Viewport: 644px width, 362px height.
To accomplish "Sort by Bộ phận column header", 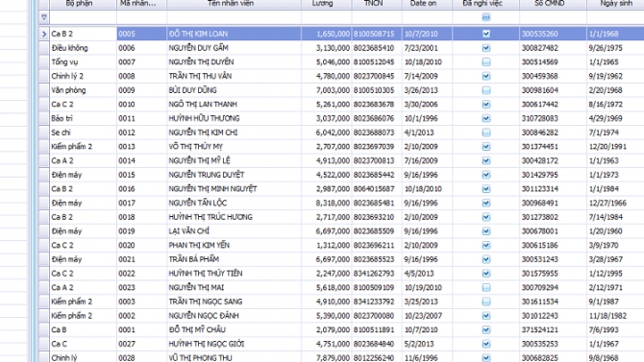I will 84,4.
